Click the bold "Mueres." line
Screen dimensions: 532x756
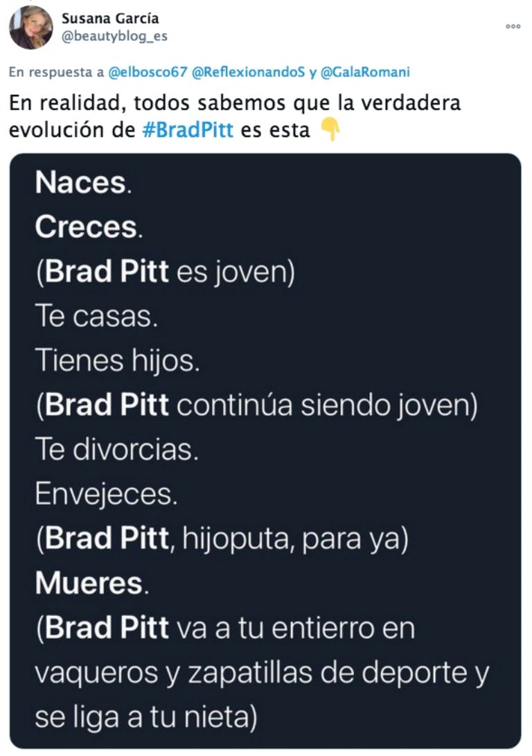click(91, 583)
